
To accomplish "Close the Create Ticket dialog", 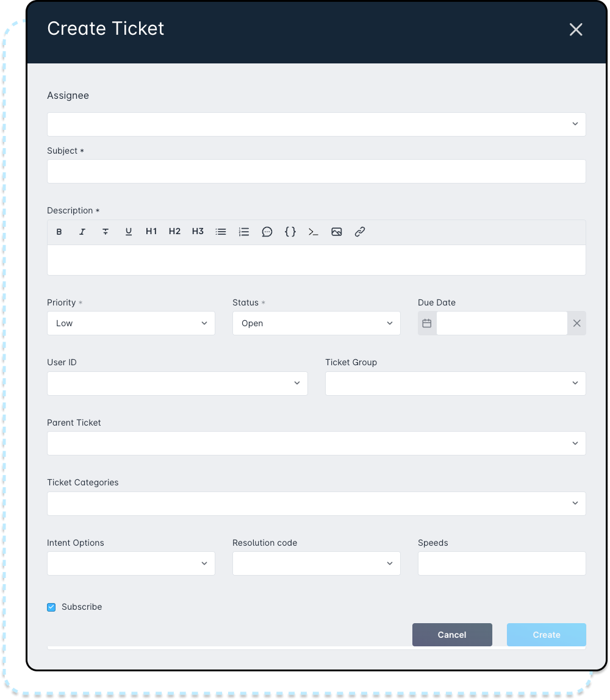I will pyautogui.click(x=576, y=29).
